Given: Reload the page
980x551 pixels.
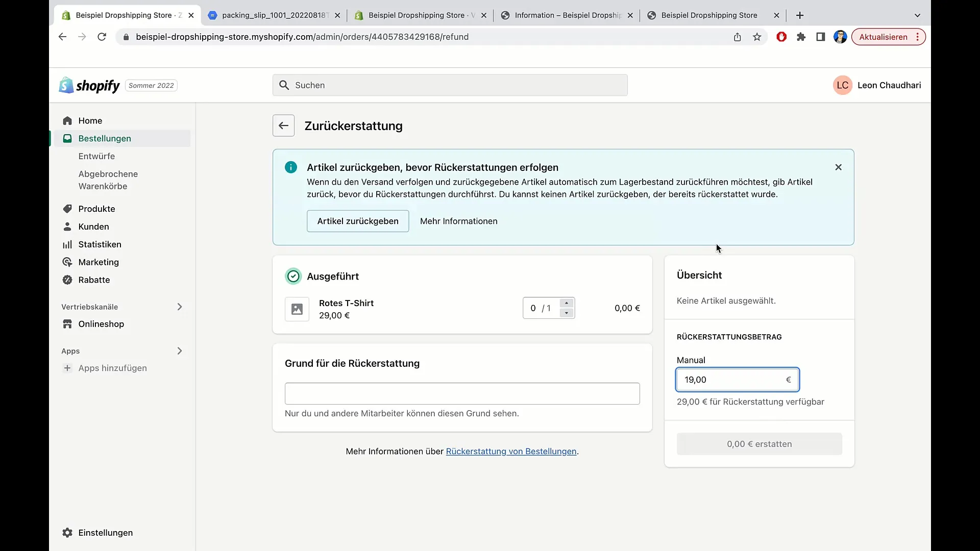Looking at the screenshot, I should (x=102, y=37).
